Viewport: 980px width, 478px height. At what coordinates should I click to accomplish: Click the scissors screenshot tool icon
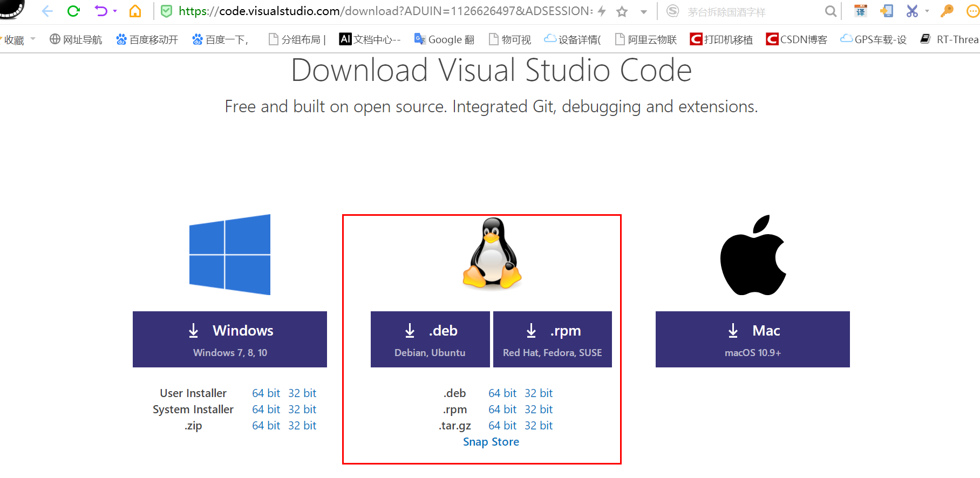click(912, 11)
